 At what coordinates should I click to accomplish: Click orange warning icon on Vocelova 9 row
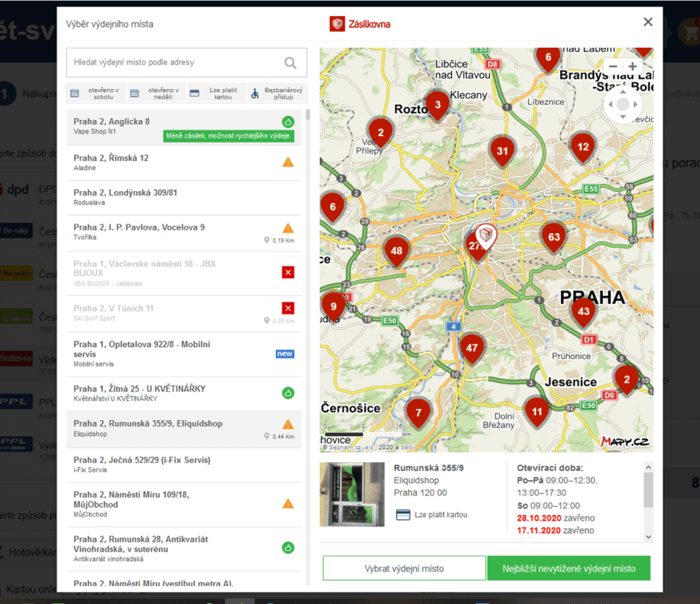(x=288, y=228)
